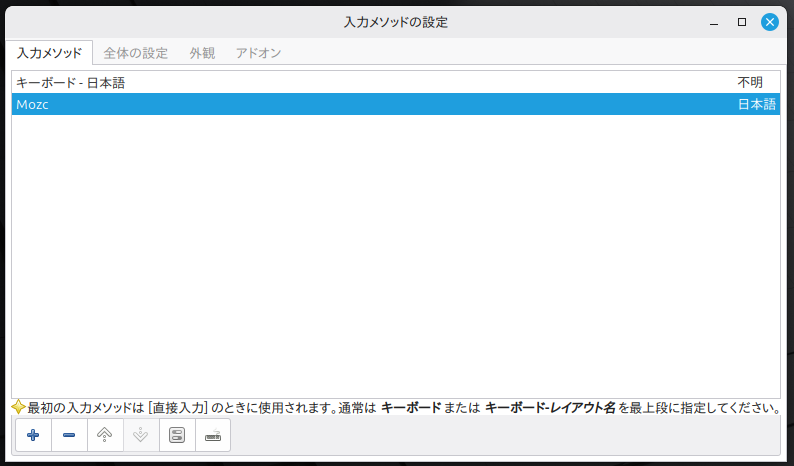Viewport: 794px width, 466px height.
Task: Select the Mozc input method row
Action: (x=396, y=104)
